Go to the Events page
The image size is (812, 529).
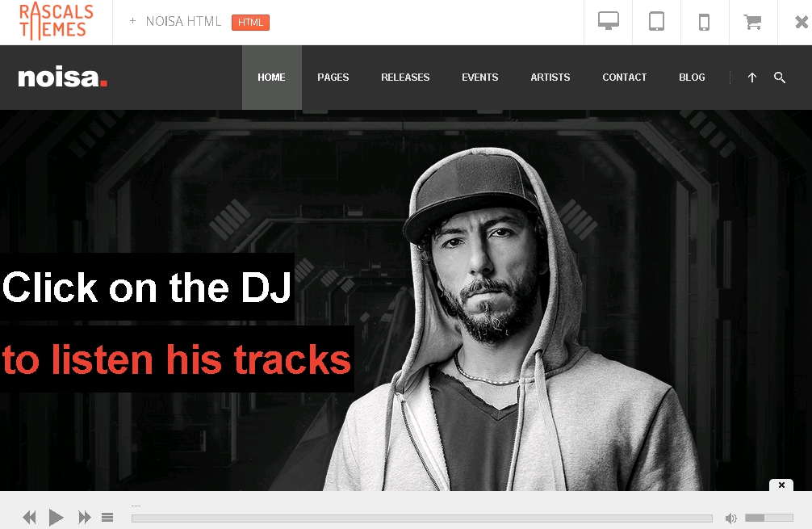(x=480, y=78)
